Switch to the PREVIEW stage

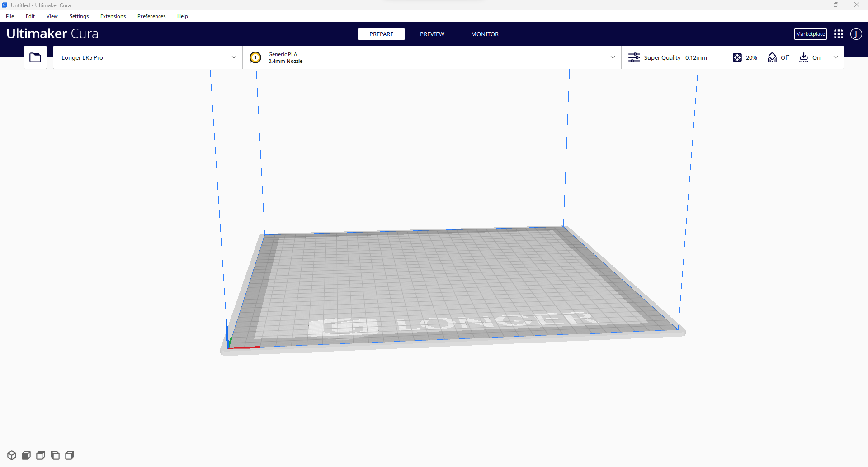coord(432,34)
